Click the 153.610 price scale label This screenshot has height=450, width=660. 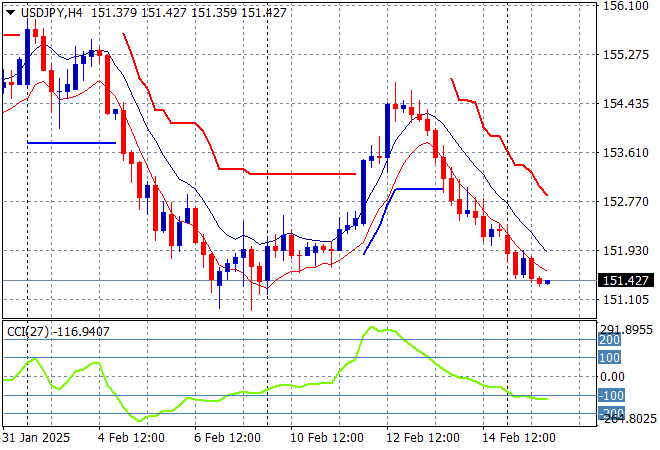click(x=627, y=153)
